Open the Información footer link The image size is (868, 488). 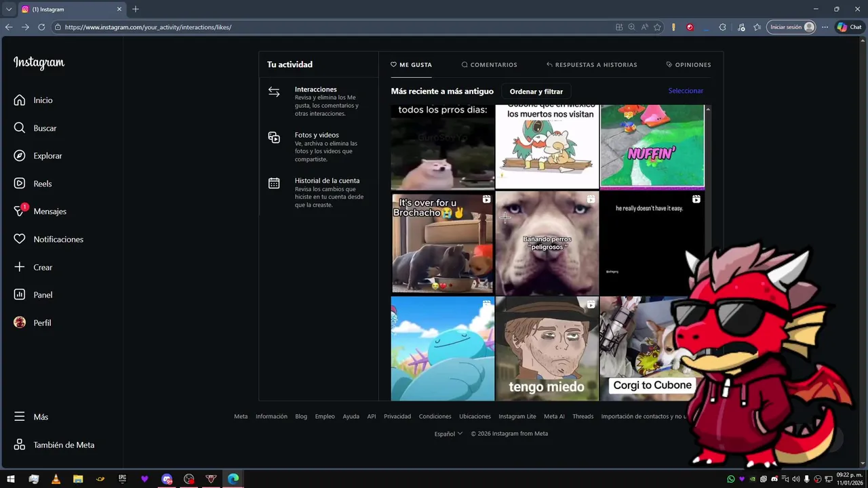(271, 416)
